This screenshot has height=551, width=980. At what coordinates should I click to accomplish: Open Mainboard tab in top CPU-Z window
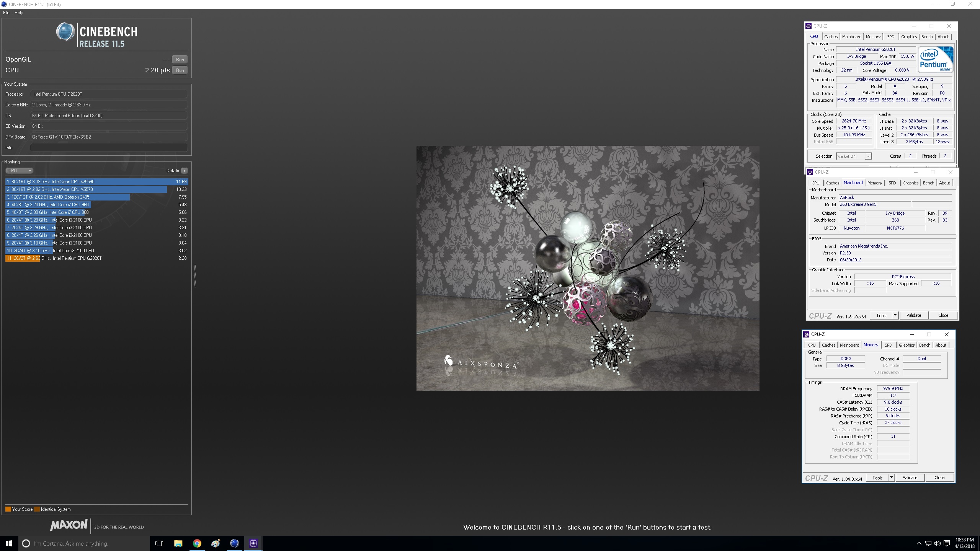tap(852, 37)
